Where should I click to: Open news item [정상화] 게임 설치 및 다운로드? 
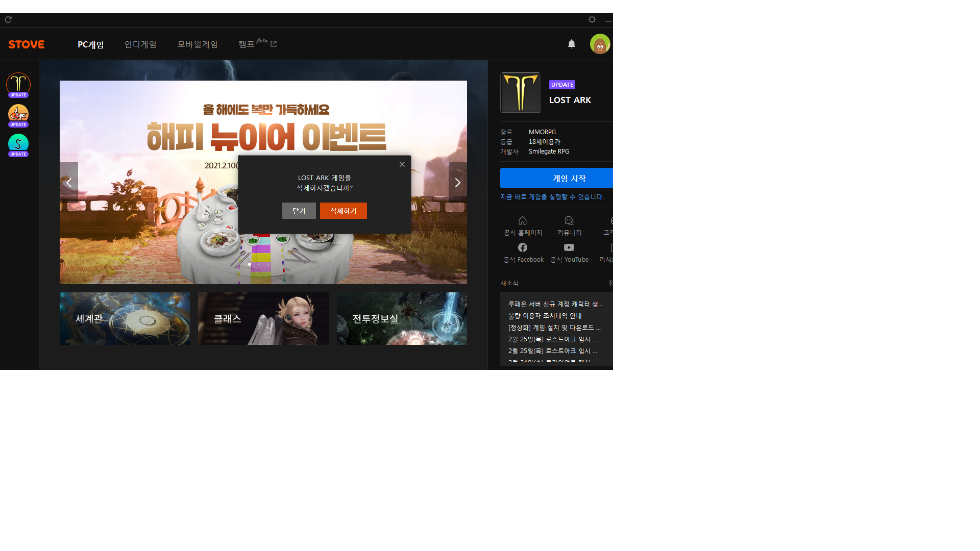point(554,328)
